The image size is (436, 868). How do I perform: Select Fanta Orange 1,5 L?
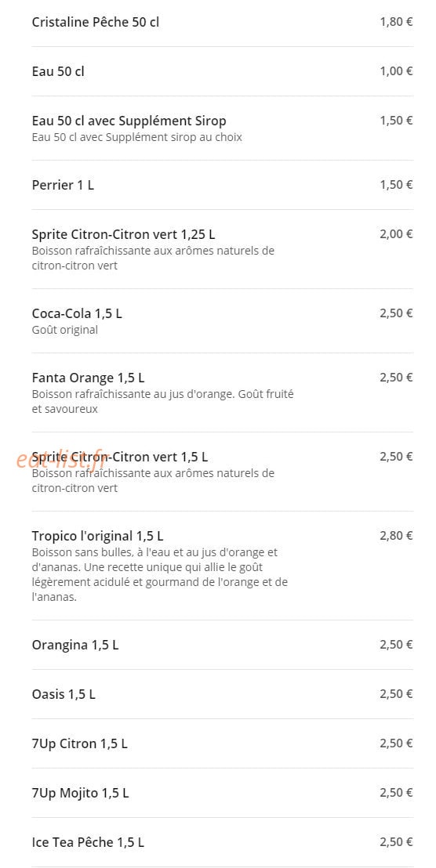[222, 392]
